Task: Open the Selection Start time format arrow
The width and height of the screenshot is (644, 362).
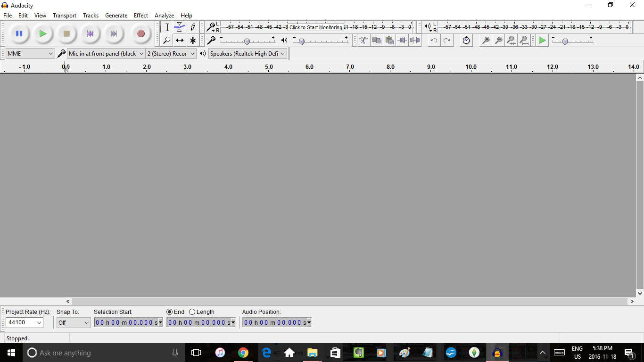Action: pos(160,322)
